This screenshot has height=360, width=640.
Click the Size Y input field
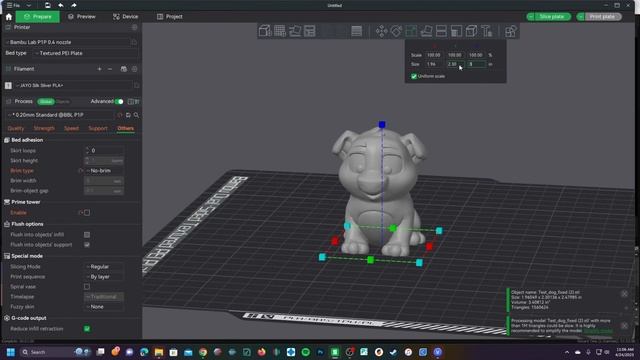456,64
